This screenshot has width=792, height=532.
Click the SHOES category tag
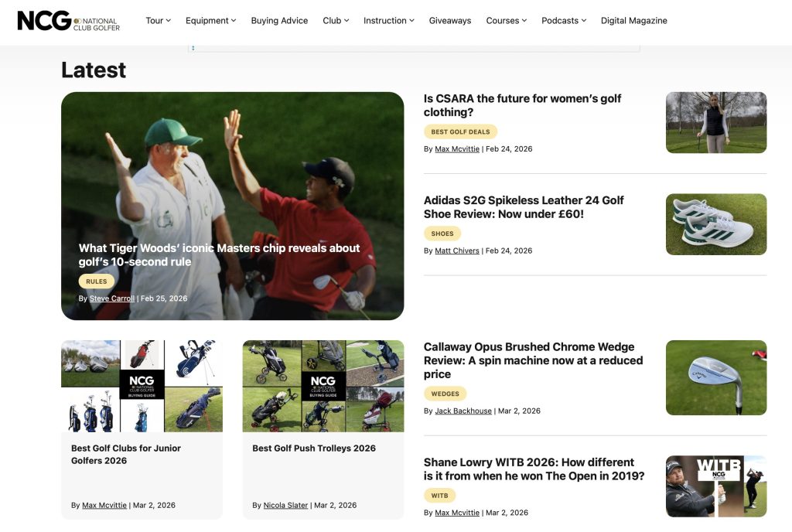(442, 234)
